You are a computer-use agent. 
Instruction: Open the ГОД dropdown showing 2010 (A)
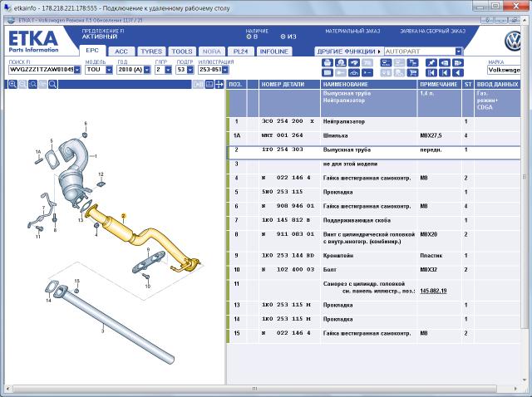pos(147,70)
